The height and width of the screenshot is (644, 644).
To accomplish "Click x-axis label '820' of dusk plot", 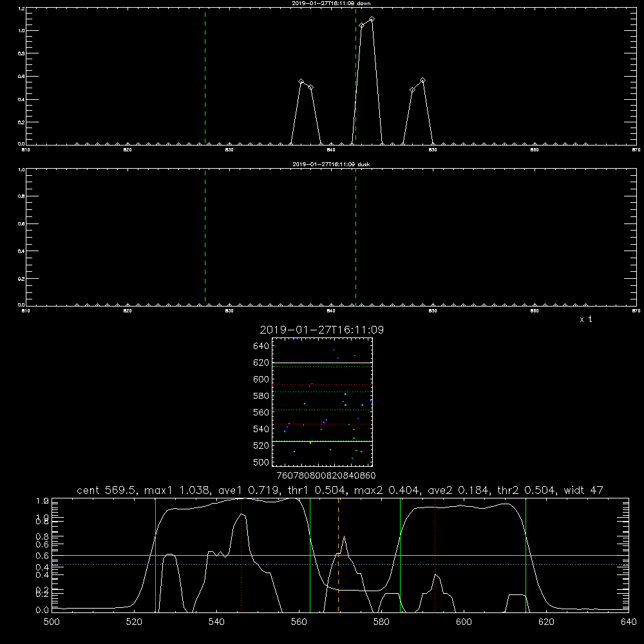I will point(128,311).
